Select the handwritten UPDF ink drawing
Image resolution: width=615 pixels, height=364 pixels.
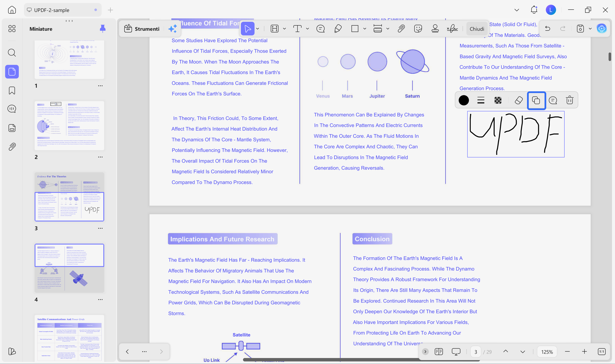point(516,134)
